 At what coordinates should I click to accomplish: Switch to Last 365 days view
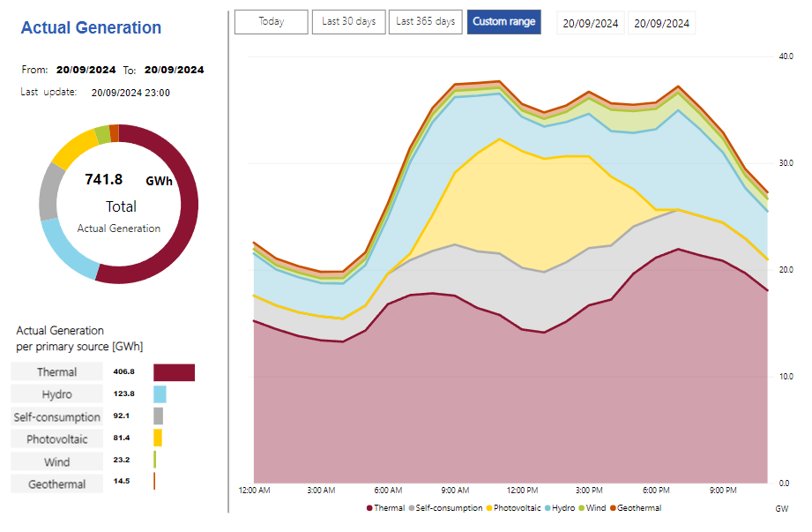(425, 22)
